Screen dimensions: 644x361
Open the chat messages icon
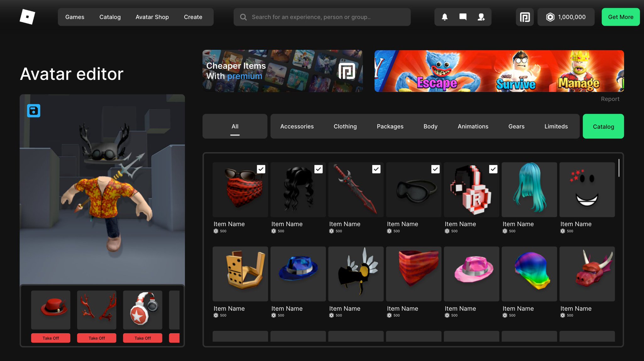(x=463, y=17)
